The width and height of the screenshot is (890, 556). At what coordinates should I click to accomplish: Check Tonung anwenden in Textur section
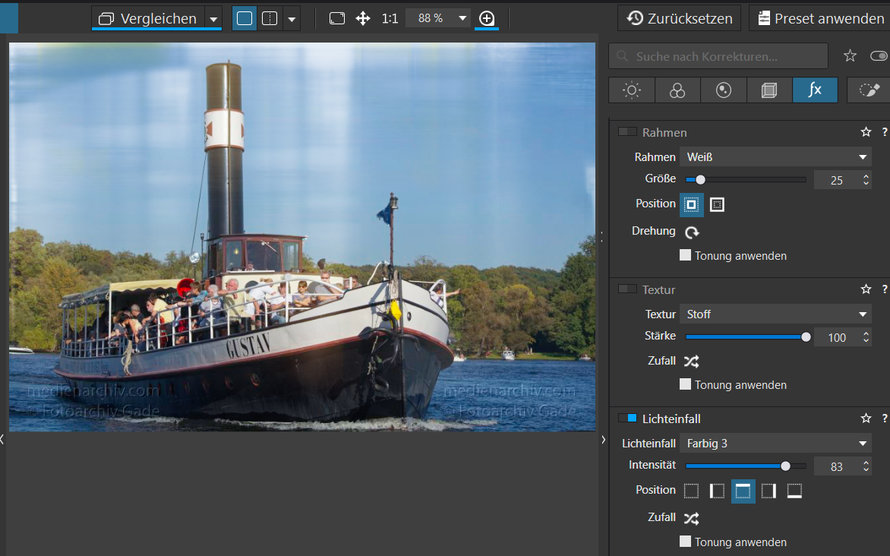coord(685,384)
